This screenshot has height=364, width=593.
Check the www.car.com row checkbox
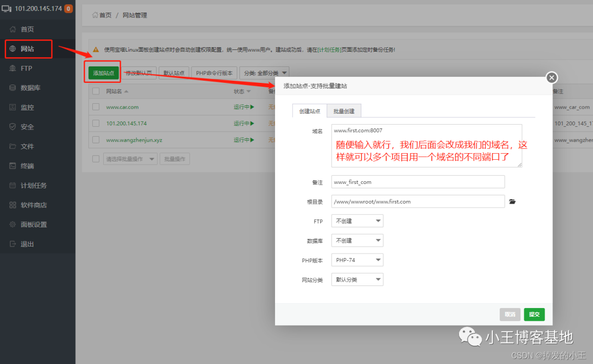[96, 107]
